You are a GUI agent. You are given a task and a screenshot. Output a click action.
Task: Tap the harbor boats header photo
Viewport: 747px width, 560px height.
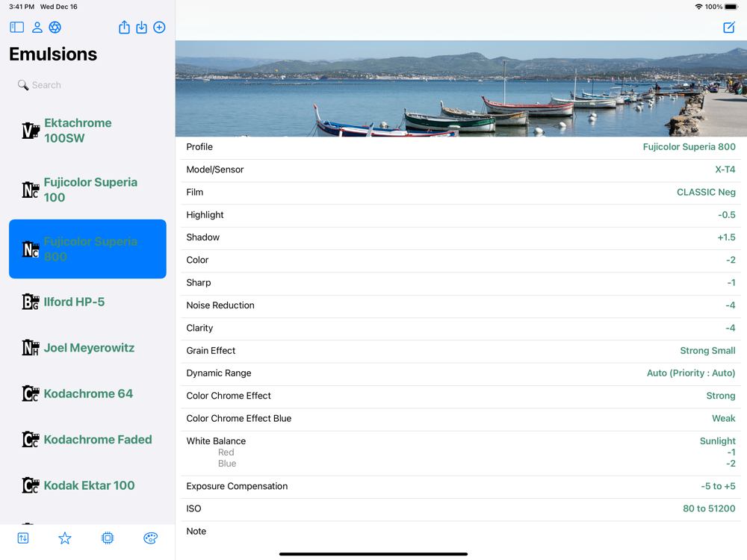pos(461,89)
